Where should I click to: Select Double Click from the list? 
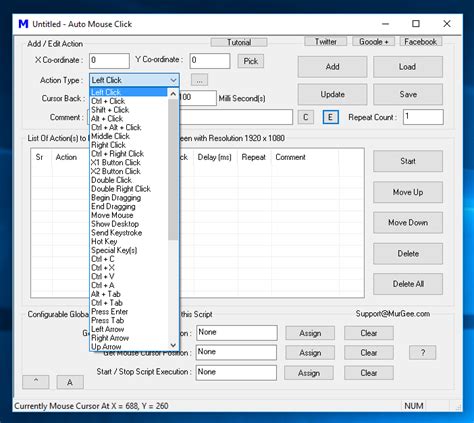click(129, 180)
